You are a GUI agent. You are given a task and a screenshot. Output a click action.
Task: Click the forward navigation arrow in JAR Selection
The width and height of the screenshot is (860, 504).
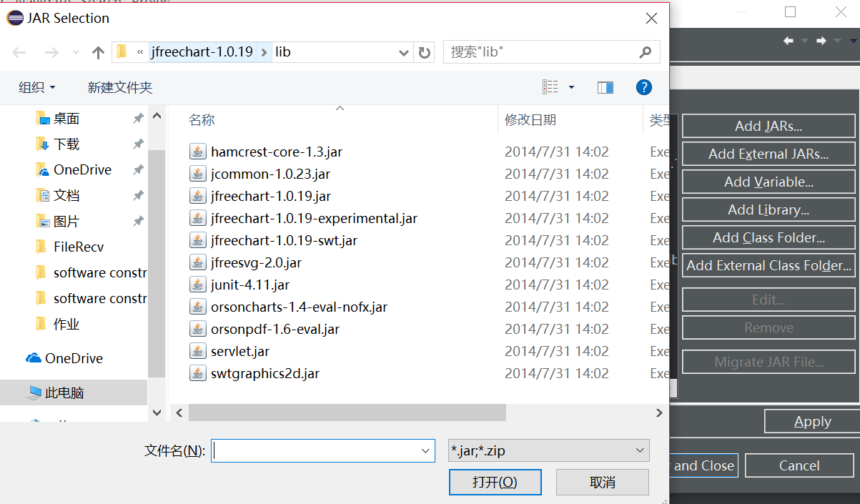(51, 52)
